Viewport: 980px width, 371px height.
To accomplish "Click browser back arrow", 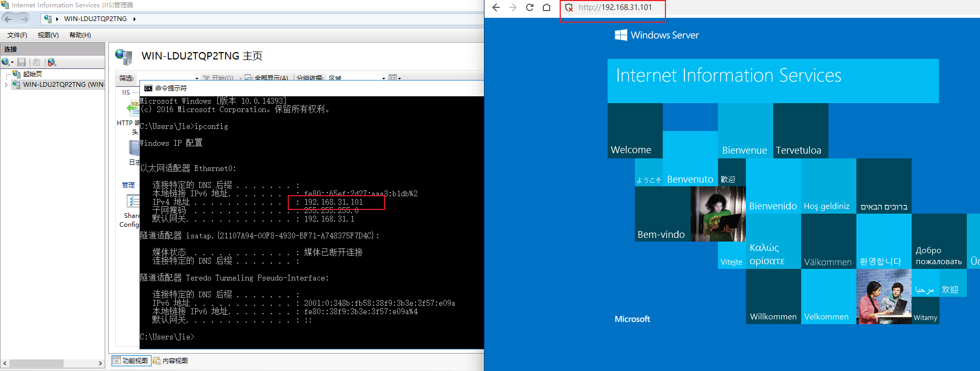I will click(x=496, y=7).
